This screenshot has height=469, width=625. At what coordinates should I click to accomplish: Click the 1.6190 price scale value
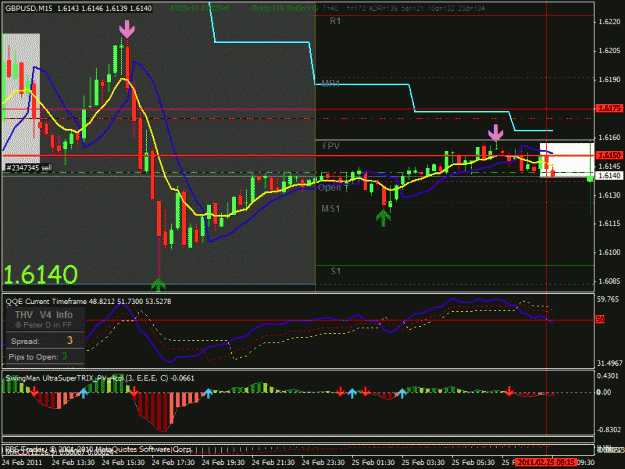click(609, 80)
